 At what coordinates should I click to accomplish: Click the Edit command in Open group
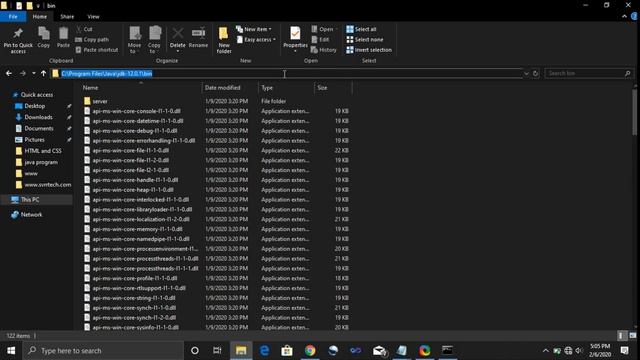pyautogui.click(x=320, y=40)
